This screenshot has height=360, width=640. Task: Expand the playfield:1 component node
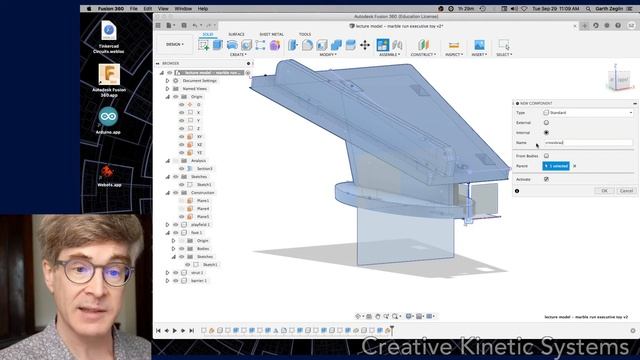pyautogui.click(x=167, y=224)
